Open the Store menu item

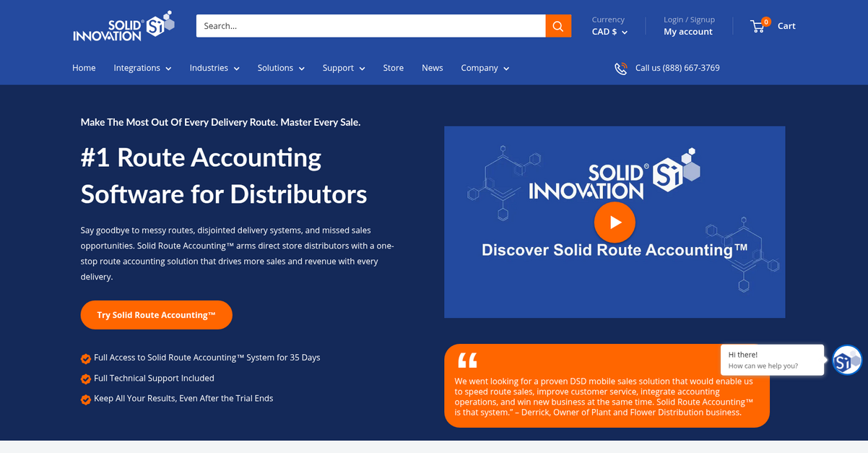[x=394, y=68]
